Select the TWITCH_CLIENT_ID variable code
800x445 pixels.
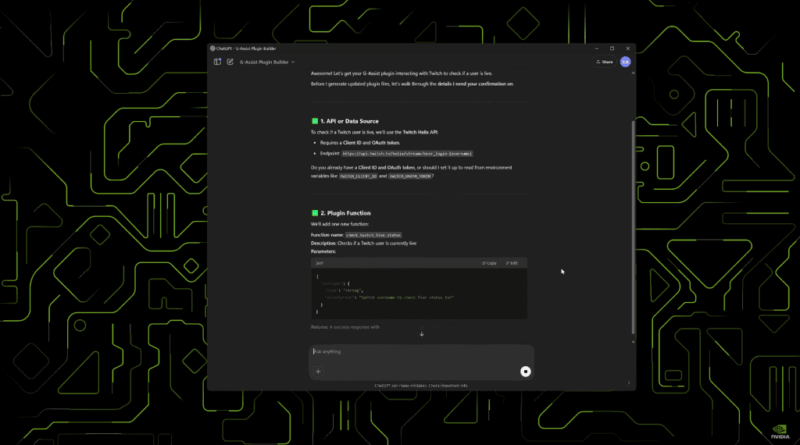tap(358, 176)
